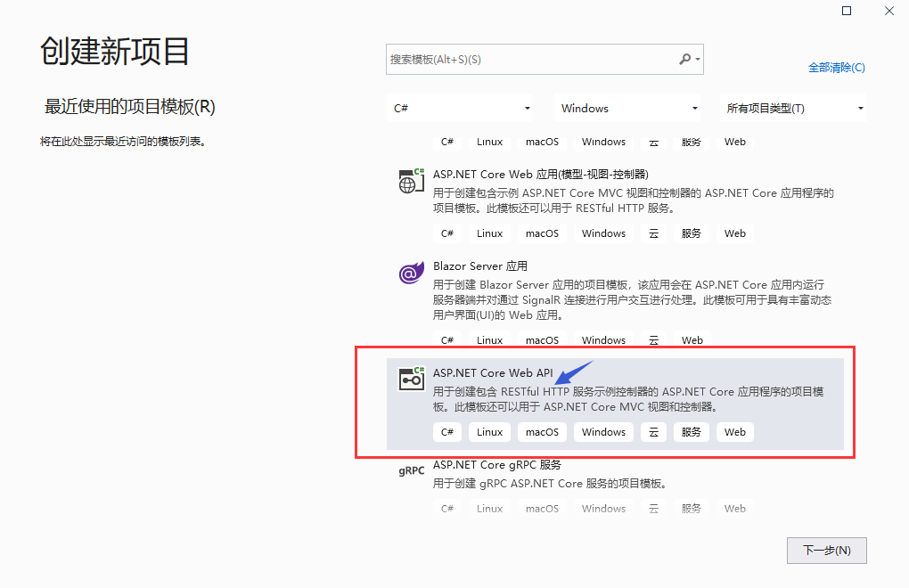The image size is (909, 588).
Task: Click Linux tag under Web API template
Action: tap(490, 432)
